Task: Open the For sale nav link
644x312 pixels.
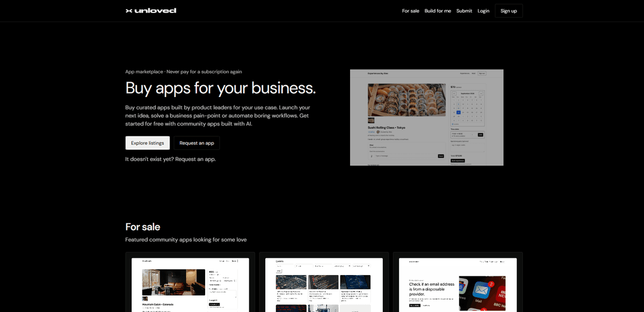Action: [410, 11]
